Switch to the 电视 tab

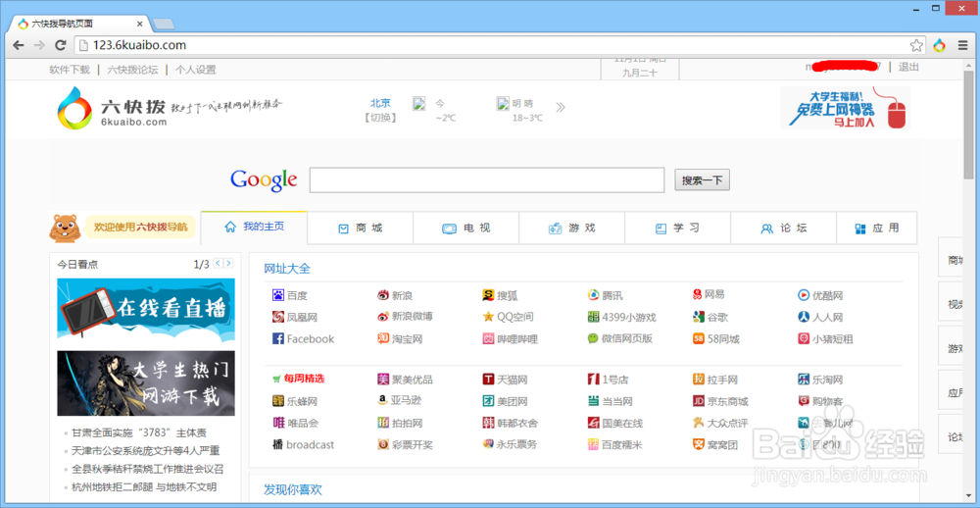[x=465, y=229]
